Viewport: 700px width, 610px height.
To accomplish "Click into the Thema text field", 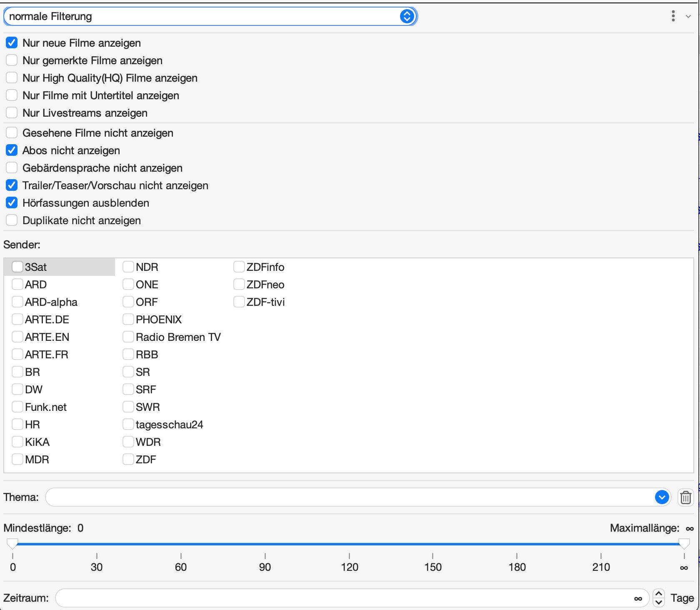I will 346,497.
